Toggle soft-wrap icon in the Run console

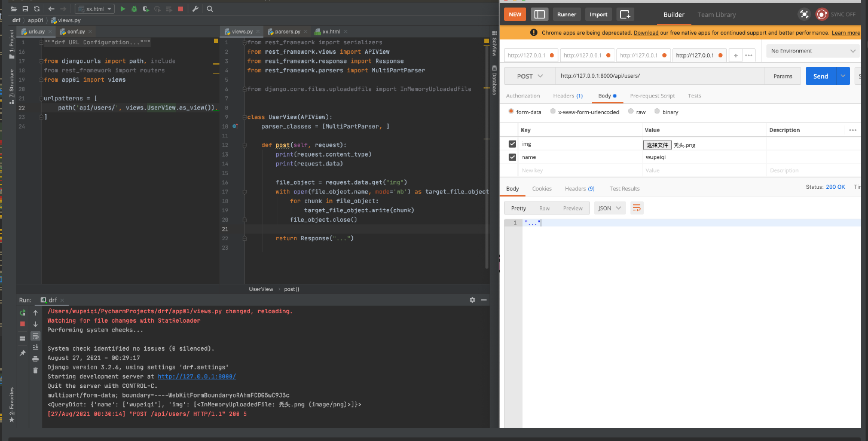click(x=35, y=336)
